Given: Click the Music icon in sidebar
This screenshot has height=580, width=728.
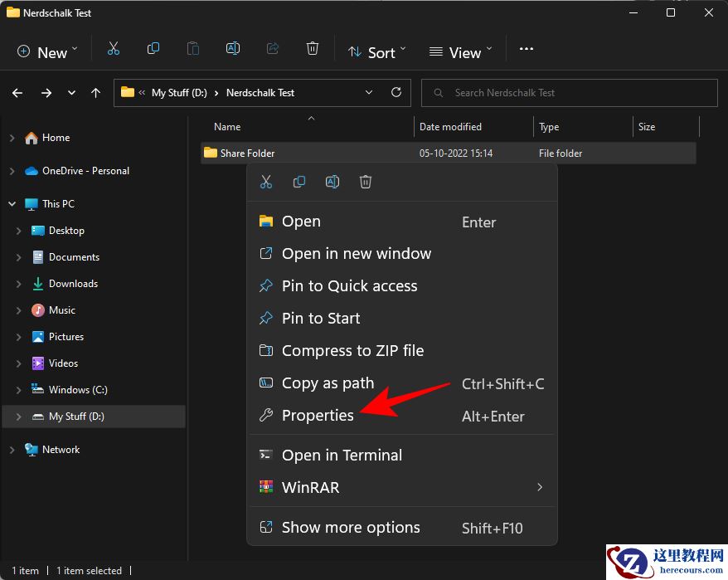Looking at the screenshot, I should [x=37, y=310].
